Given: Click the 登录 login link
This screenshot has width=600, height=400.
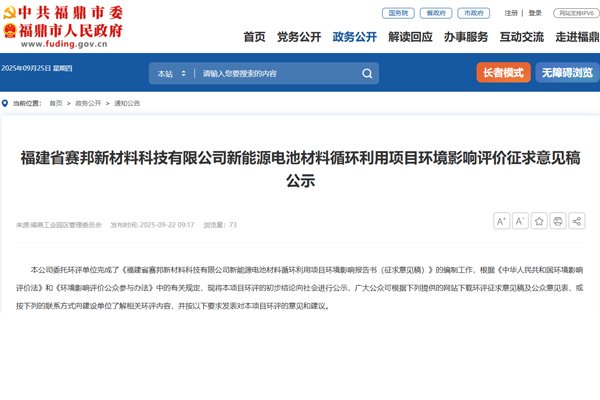Looking at the screenshot, I should click(x=535, y=14).
